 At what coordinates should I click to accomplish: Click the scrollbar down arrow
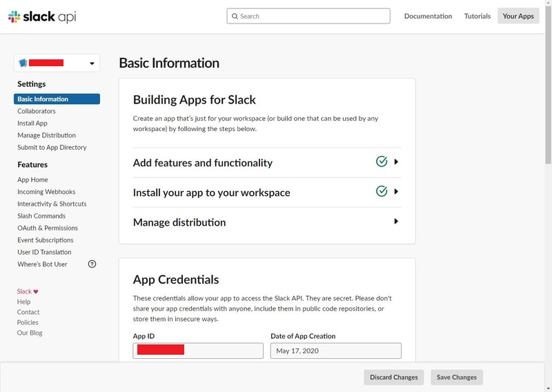tap(548, 389)
